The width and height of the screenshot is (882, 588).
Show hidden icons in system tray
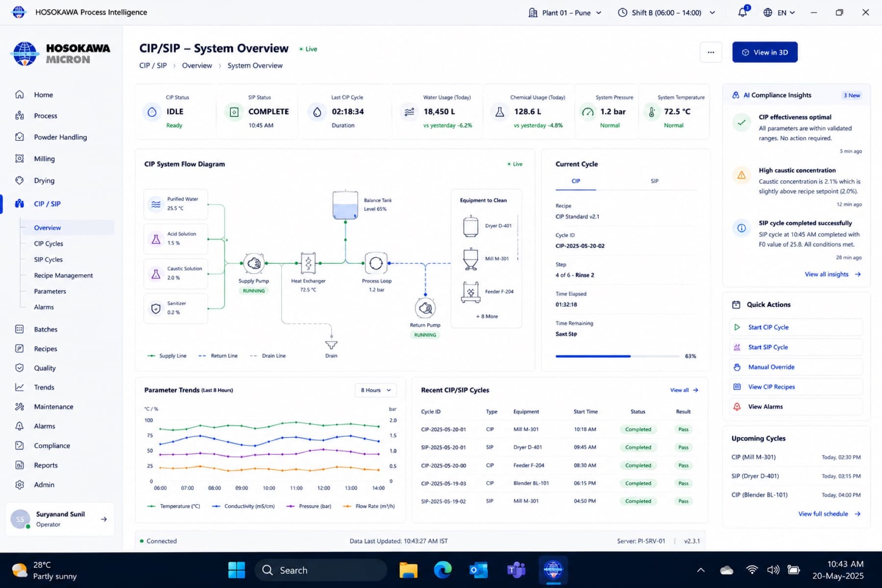(x=701, y=570)
